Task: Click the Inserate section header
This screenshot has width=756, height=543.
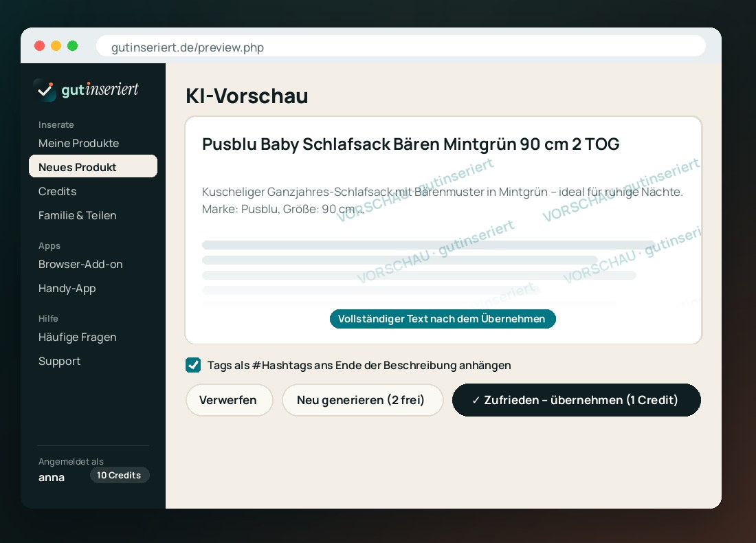Action: coord(56,124)
